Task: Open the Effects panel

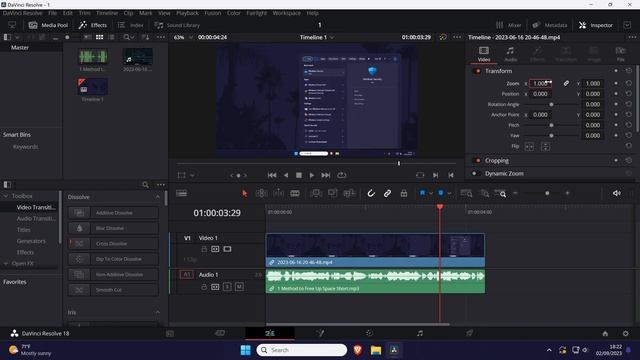Action: 93,25
